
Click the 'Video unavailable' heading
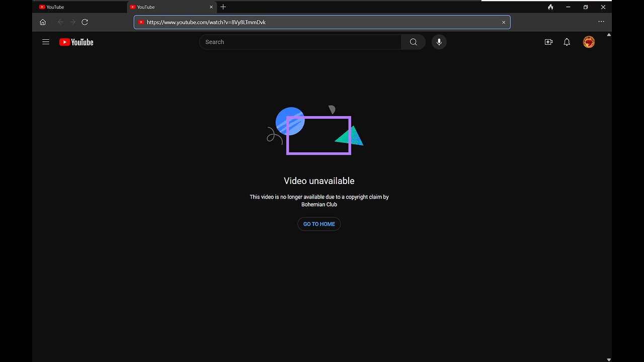point(319,181)
